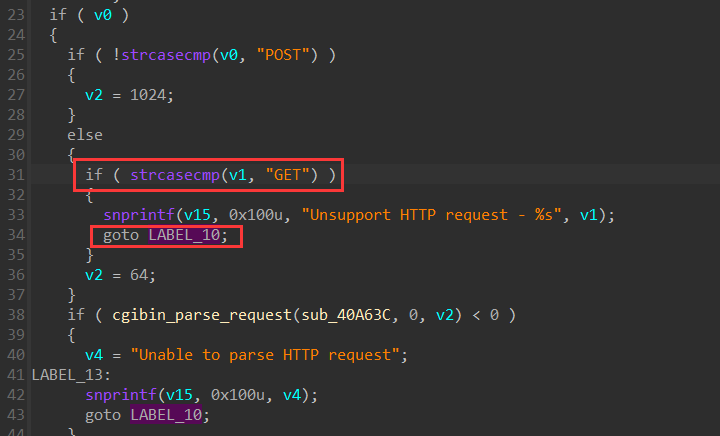Select v15 argument on line 42

(180, 395)
